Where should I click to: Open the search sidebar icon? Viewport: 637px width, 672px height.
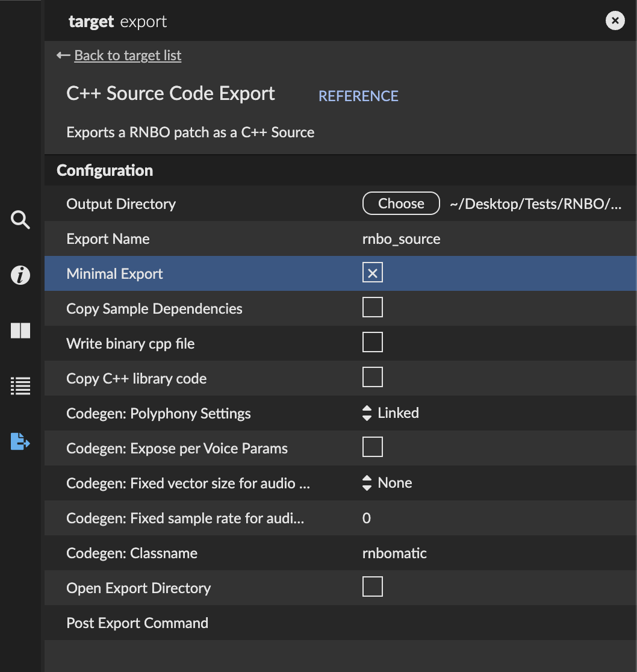(x=20, y=220)
